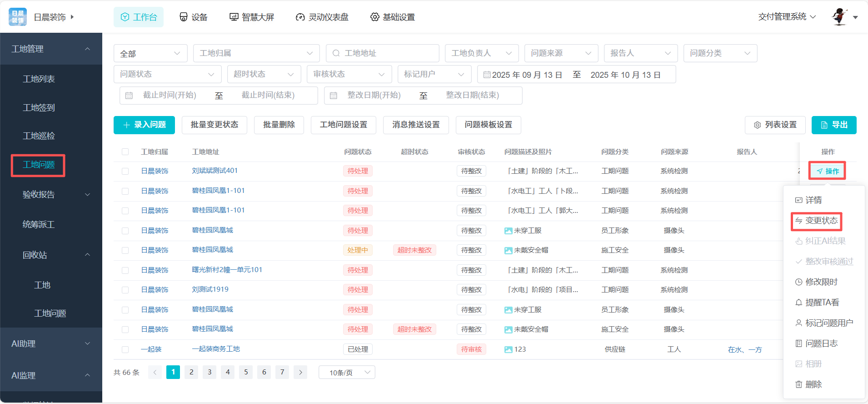Screen dimensions: 868x404
Task: Select the checkbox for 一起装商务工地 row
Action: (125, 350)
